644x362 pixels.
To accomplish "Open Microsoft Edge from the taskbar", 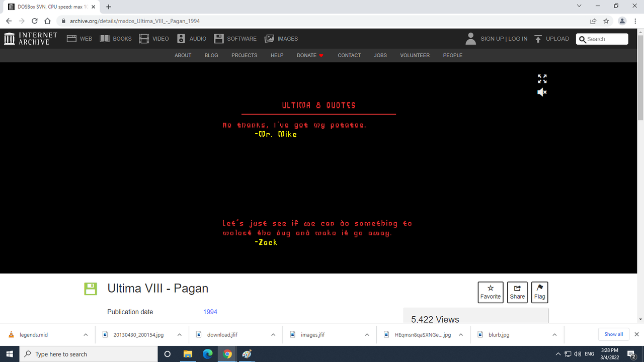I will pyautogui.click(x=207, y=354).
